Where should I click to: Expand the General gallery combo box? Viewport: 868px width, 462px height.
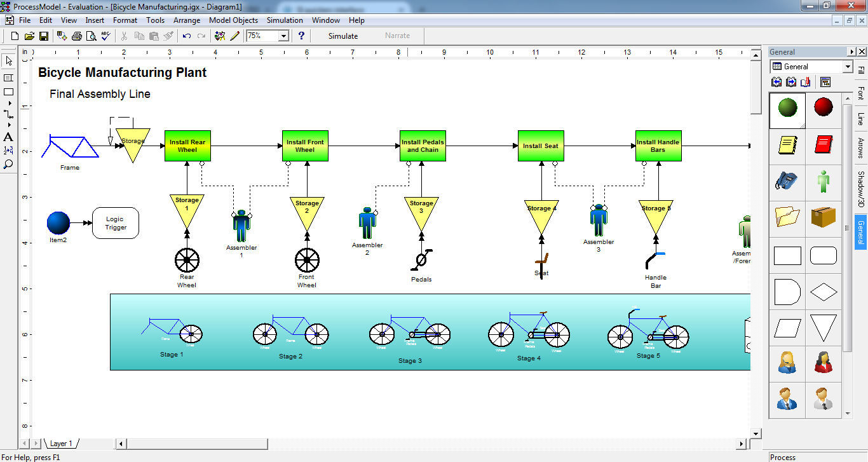pos(848,67)
